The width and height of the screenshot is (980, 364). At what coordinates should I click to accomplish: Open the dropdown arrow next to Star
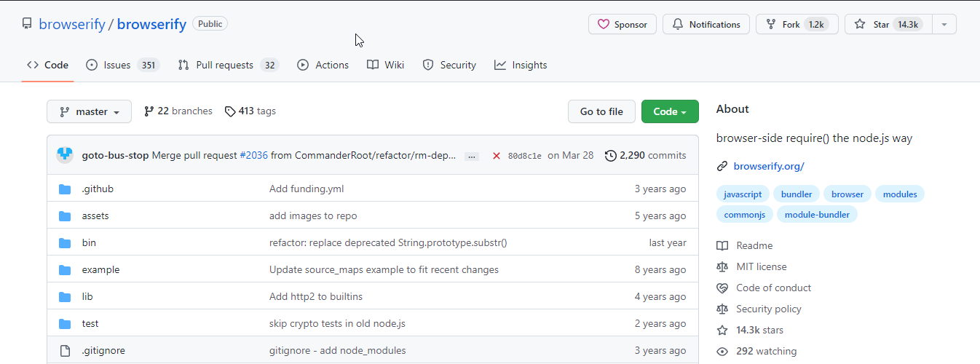tap(944, 24)
